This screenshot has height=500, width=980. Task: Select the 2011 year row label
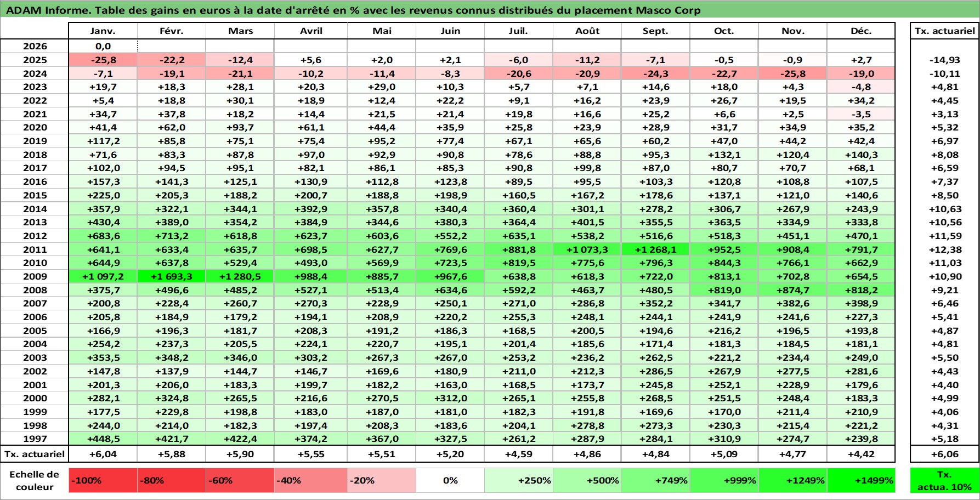35,249
